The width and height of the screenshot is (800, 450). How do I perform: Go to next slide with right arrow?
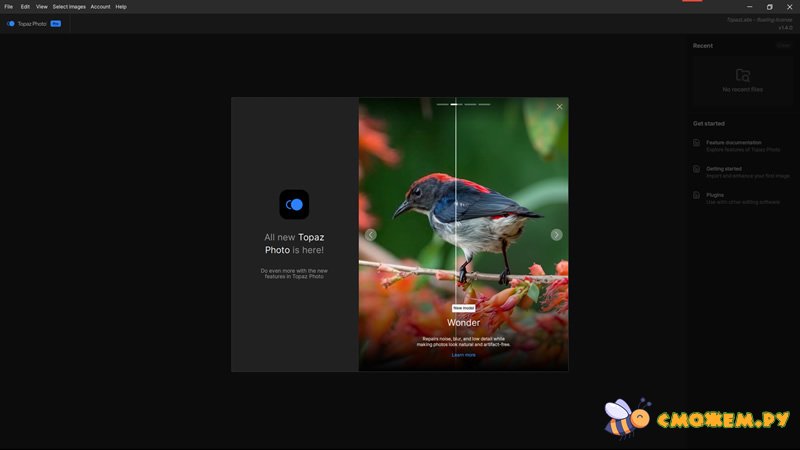[556, 235]
